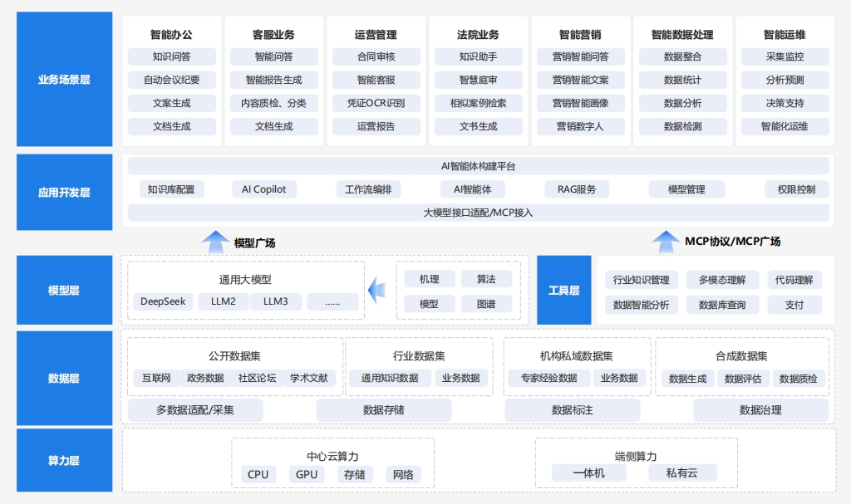Choose the 数据治理 block in data layer
The image size is (851, 504).
[x=760, y=410]
